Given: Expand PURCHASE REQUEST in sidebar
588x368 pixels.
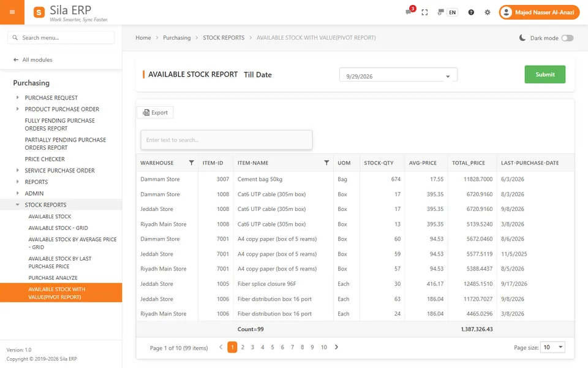Looking at the screenshot, I should click(17, 98).
